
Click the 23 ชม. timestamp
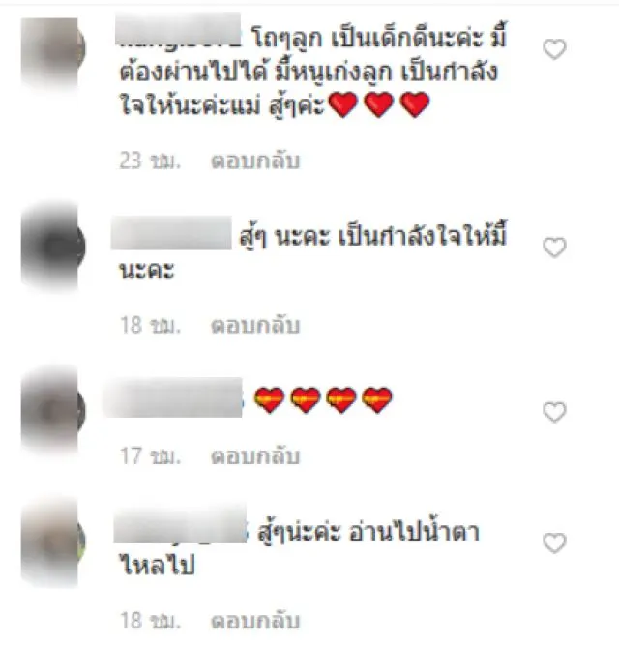[x=150, y=161]
